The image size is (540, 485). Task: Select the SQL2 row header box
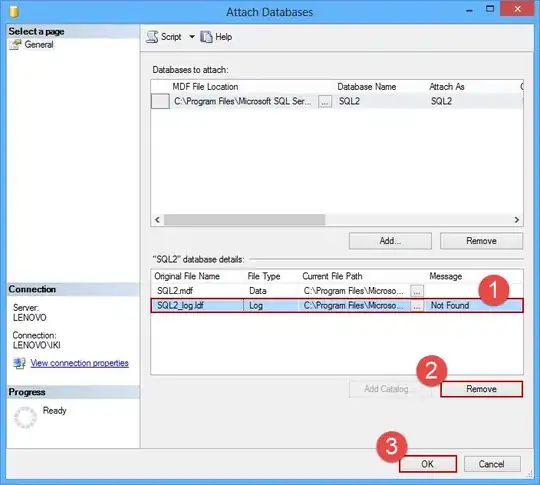[160, 102]
